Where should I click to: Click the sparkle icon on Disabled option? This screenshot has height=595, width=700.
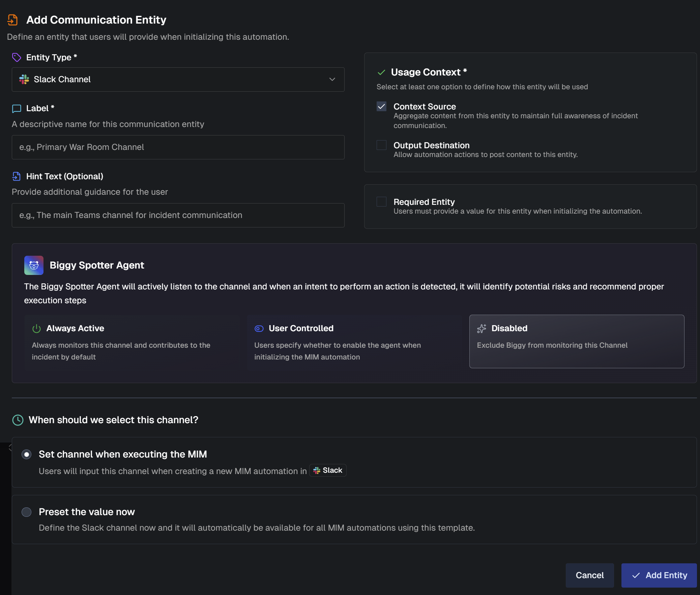pyautogui.click(x=482, y=328)
